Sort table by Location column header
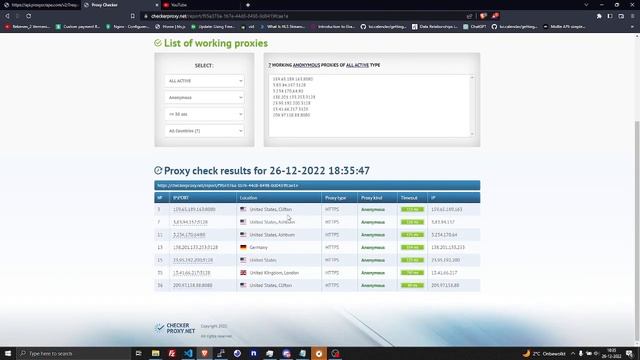Viewport: 640px width, 360px height. pos(279,198)
